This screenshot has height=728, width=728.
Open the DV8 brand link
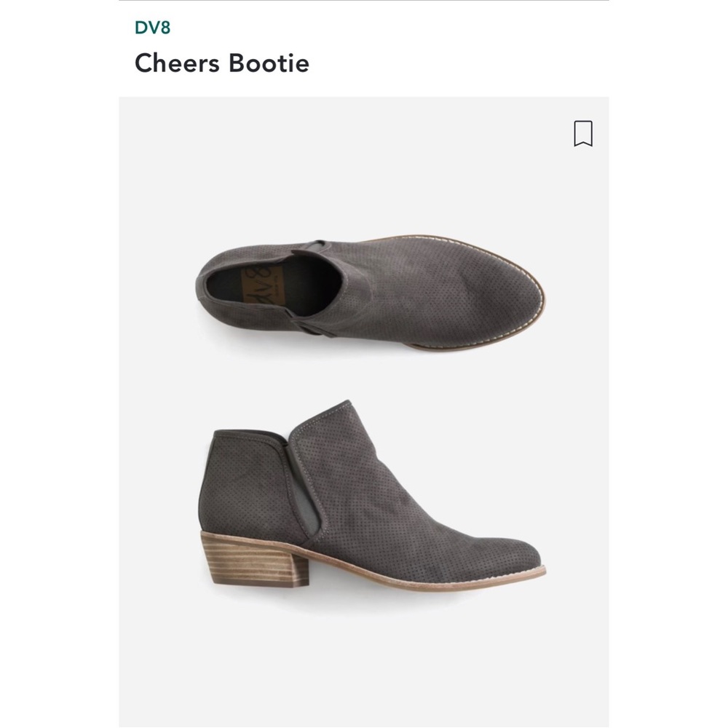152,28
